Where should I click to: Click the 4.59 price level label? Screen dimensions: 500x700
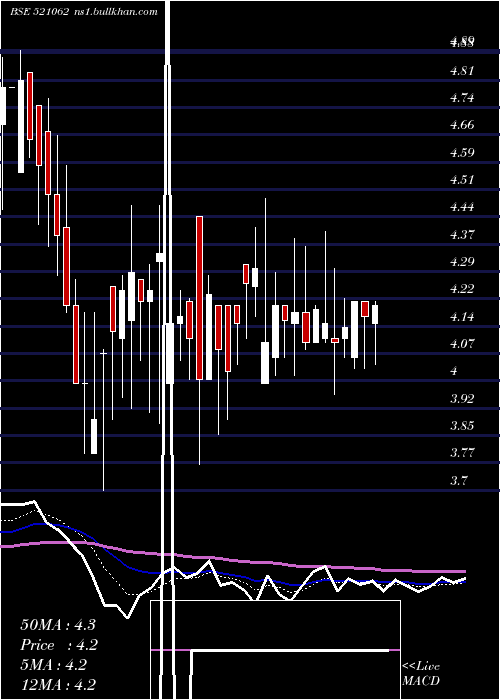462,153
